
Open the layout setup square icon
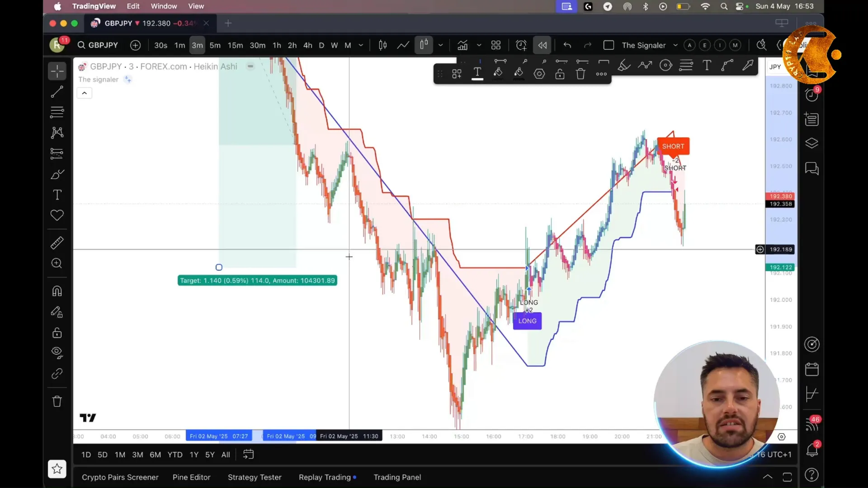point(609,45)
